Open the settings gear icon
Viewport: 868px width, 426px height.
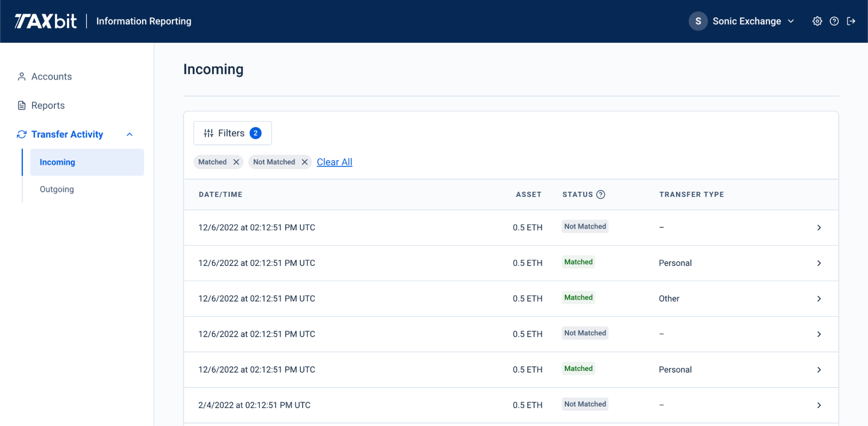point(817,21)
